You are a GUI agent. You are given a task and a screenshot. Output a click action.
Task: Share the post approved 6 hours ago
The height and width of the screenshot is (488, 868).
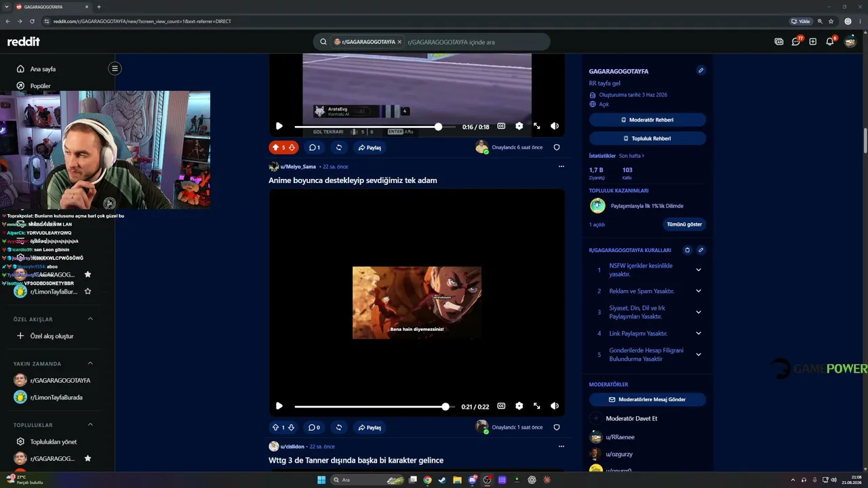click(370, 147)
